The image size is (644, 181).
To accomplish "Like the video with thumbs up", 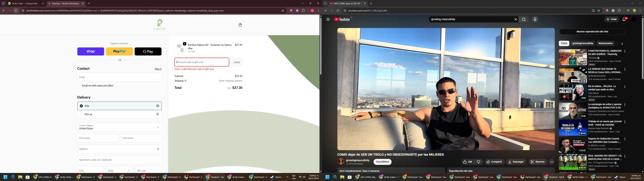I will coord(467,162).
